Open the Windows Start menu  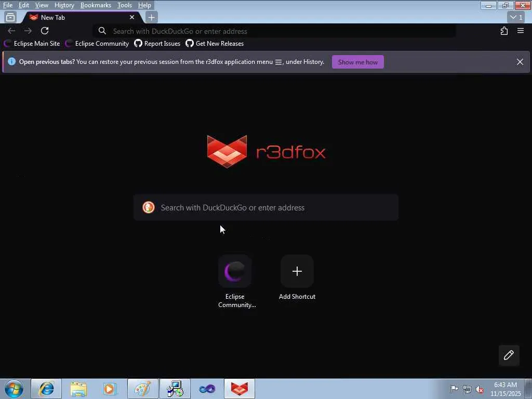coord(14,389)
